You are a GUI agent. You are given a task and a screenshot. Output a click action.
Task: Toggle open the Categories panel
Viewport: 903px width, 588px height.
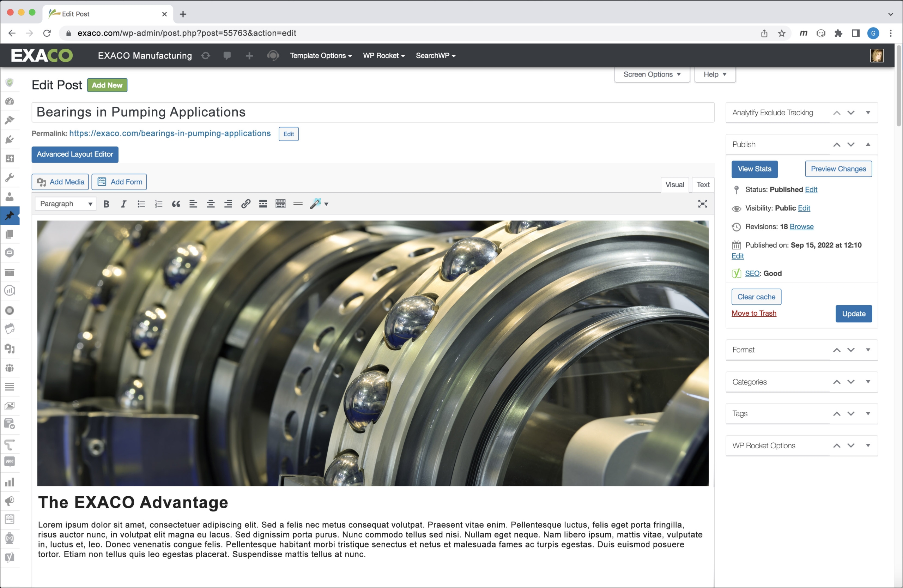click(868, 382)
